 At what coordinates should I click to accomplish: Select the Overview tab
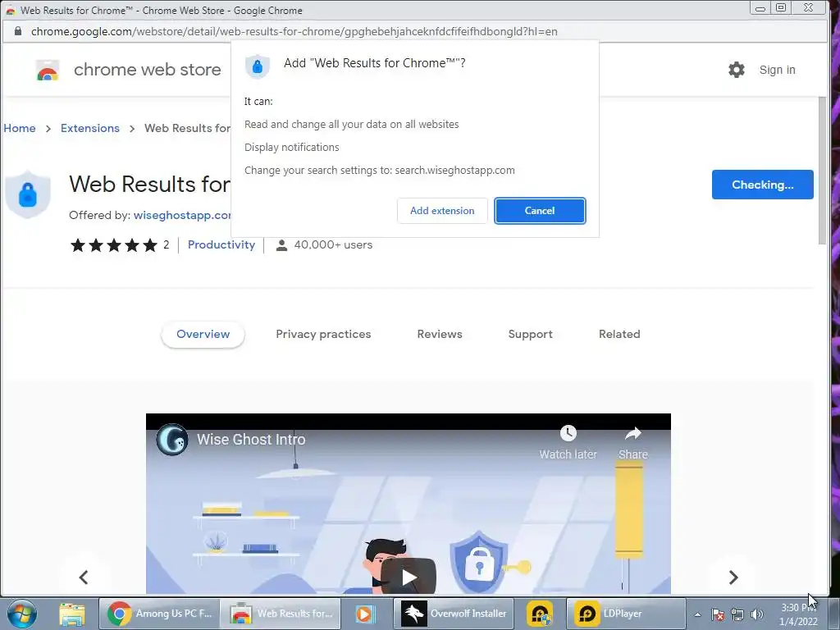(203, 334)
